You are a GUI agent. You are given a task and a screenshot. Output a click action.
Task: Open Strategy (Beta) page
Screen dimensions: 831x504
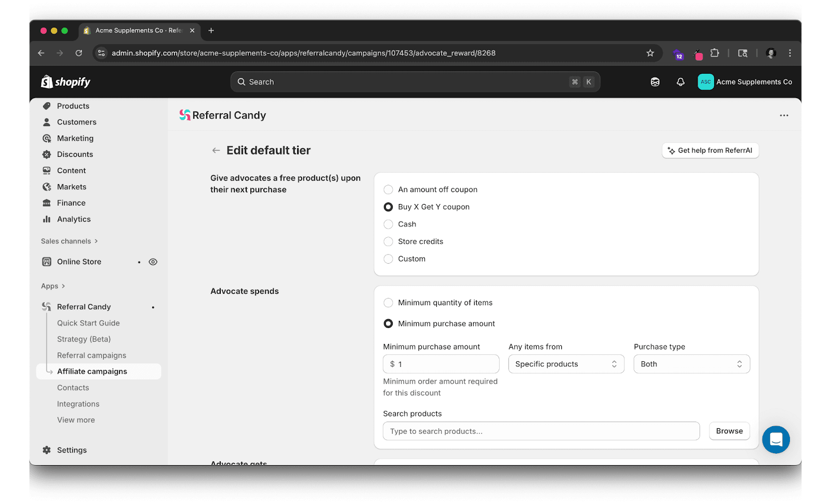point(84,339)
